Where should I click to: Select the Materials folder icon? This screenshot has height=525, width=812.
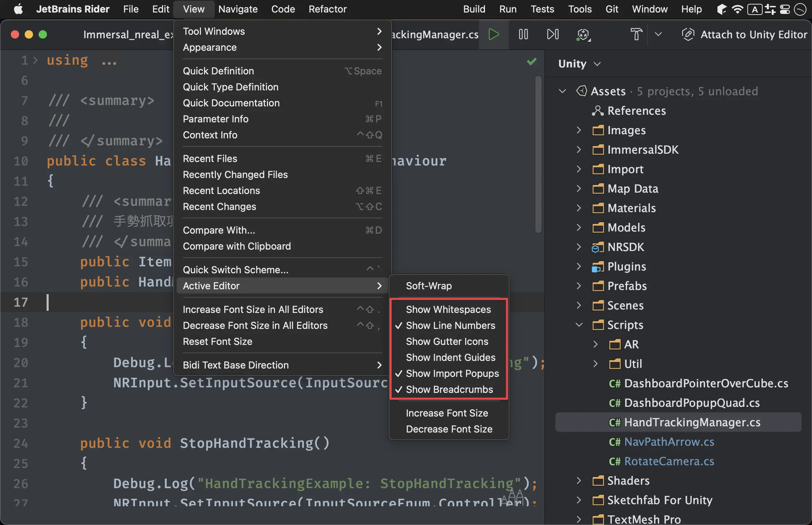(598, 208)
